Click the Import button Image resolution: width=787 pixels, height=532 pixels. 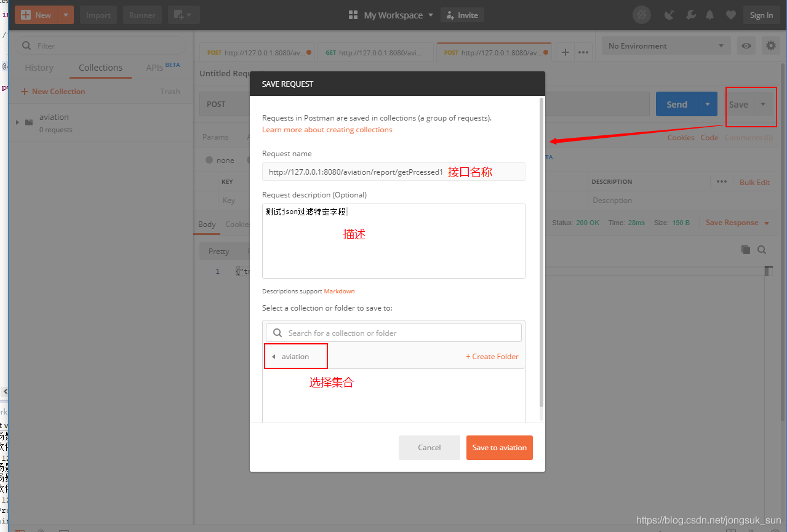click(x=98, y=15)
